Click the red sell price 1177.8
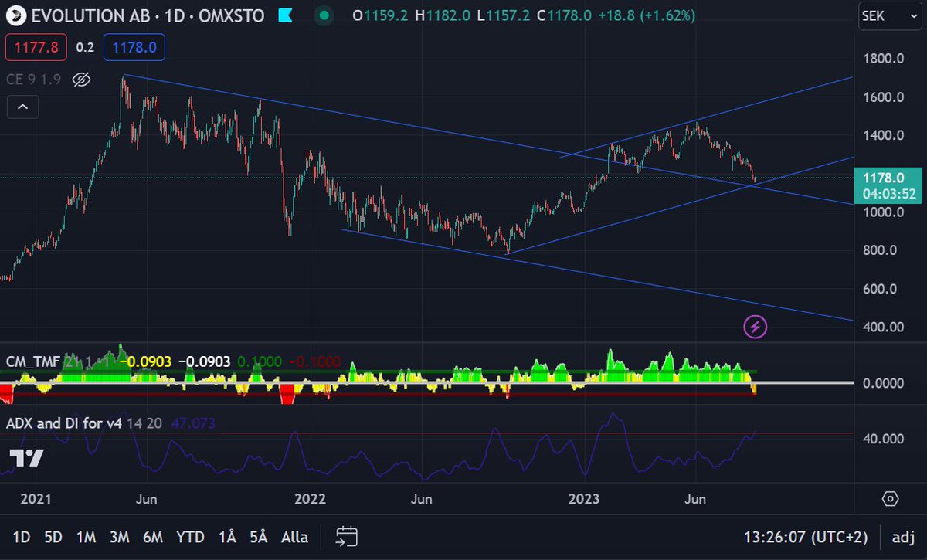Image resolution: width=927 pixels, height=560 pixels. click(x=35, y=48)
